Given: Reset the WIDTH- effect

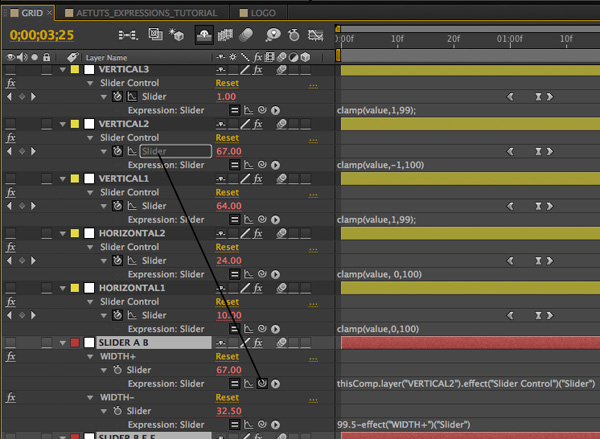Looking at the screenshot, I should click(x=227, y=398).
